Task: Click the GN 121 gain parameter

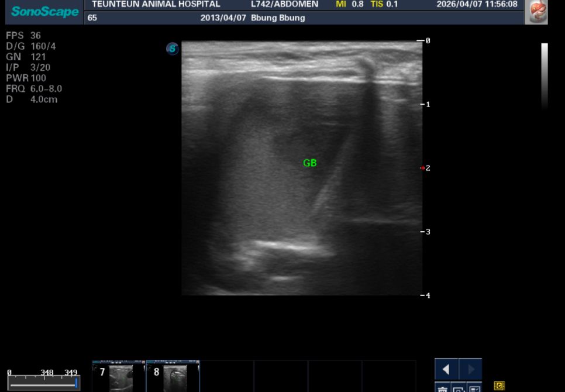Action: tap(26, 57)
